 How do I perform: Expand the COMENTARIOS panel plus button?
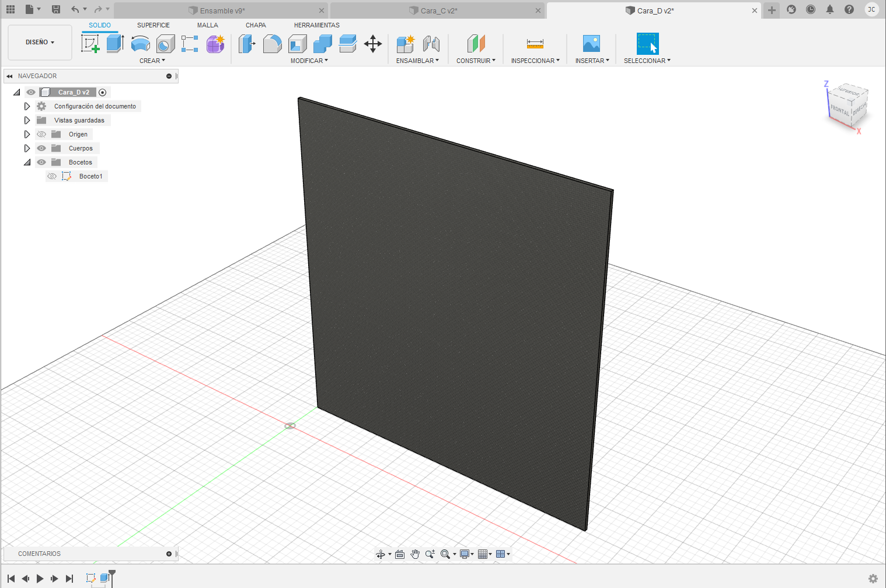169,554
